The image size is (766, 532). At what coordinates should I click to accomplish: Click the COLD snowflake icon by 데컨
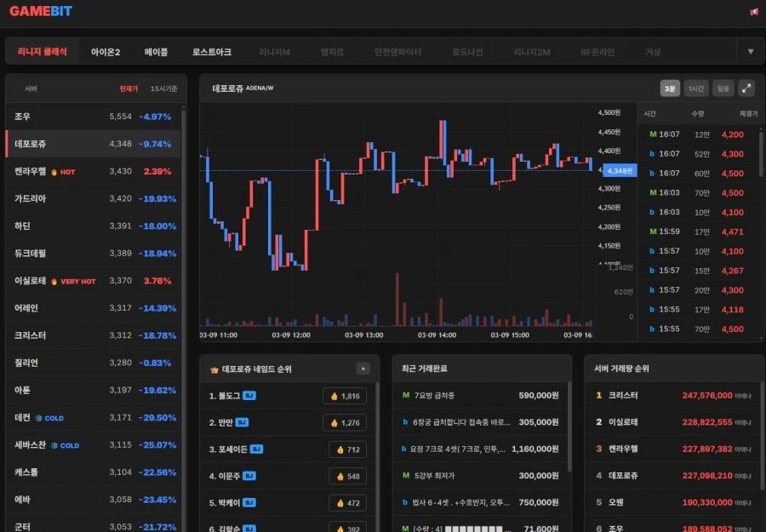pyautogui.click(x=38, y=418)
